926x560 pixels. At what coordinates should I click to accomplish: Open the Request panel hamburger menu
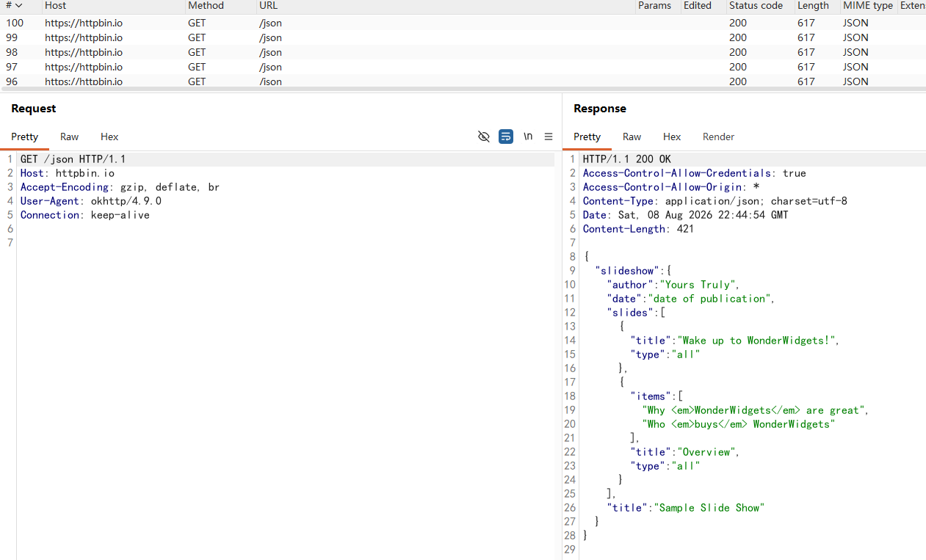[x=549, y=137]
